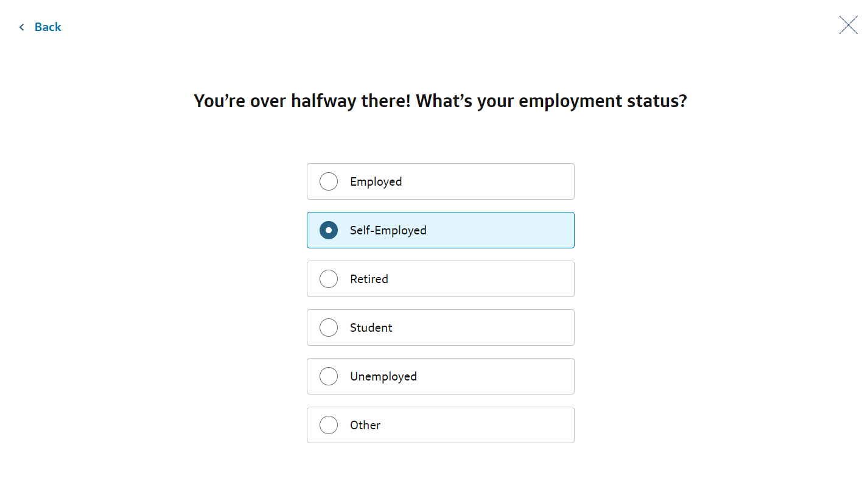Click the Other label text

(365, 425)
